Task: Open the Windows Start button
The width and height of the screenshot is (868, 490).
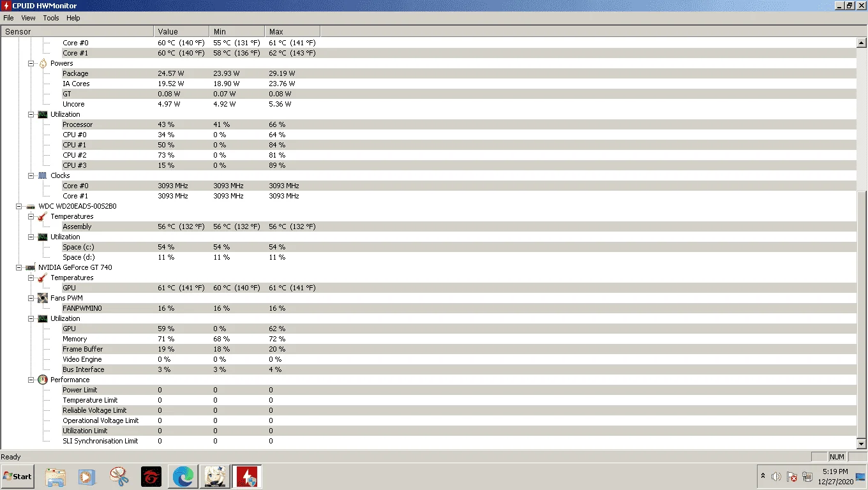Action: 17,477
